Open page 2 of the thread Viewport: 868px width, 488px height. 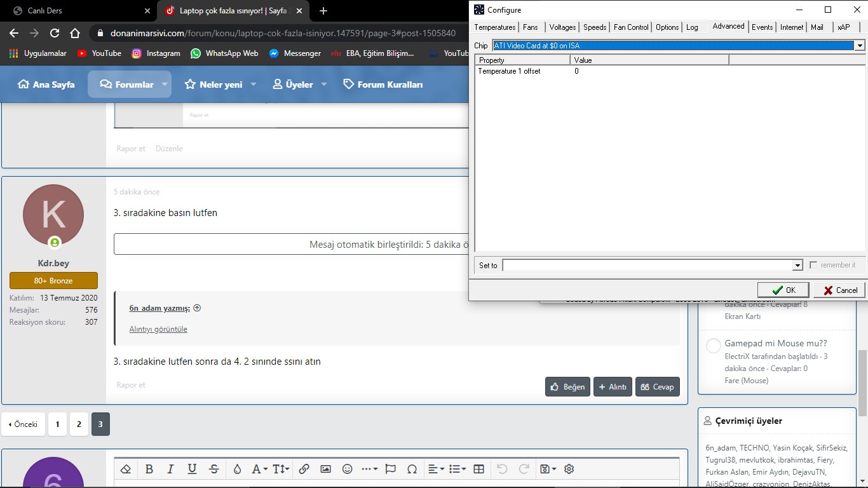click(x=79, y=424)
